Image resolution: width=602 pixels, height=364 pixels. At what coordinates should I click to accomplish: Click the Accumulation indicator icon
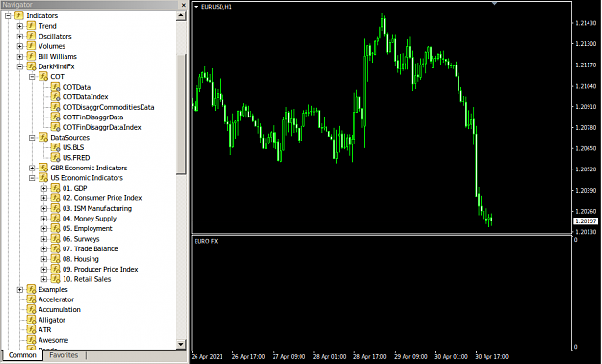coord(31,309)
